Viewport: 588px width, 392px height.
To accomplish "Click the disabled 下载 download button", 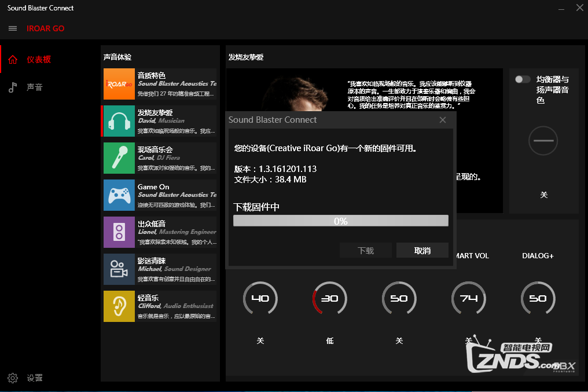I will pyautogui.click(x=366, y=250).
